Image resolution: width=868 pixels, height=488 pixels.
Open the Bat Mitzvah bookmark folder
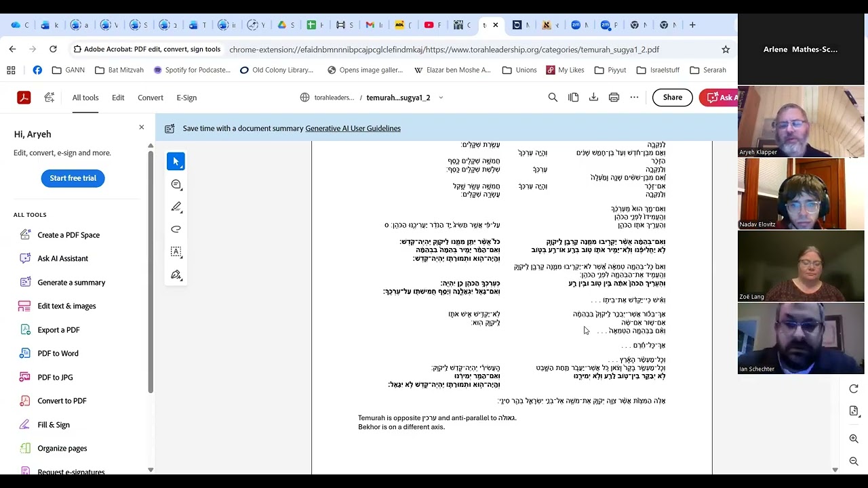pos(119,70)
